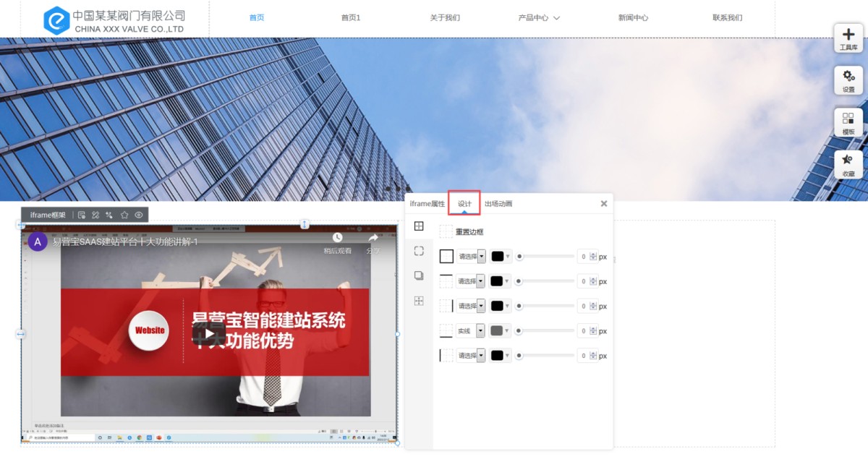Click the vertical resize handle above iframe
This screenshot has width=868, height=462.
(x=305, y=224)
